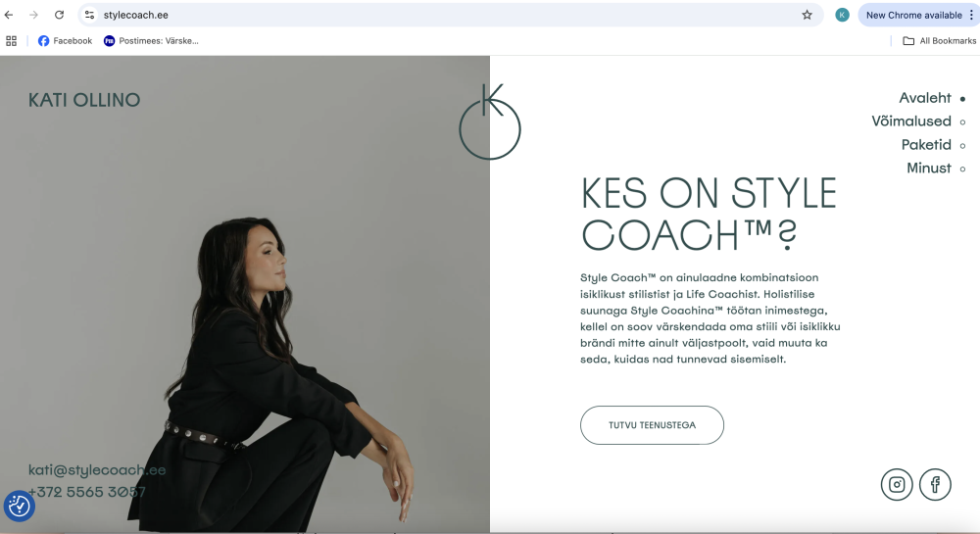The height and width of the screenshot is (534, 980).
Task: Reload the stylecoach.ee page
Action: tap(59, 15)
